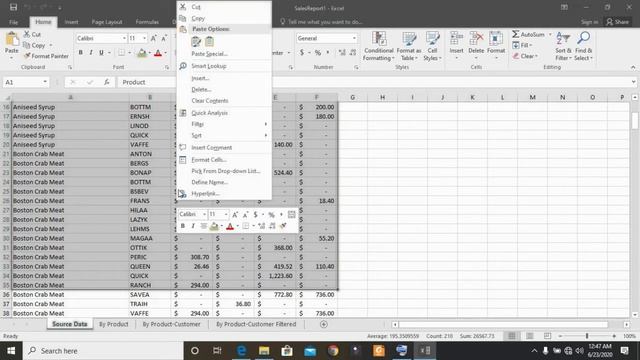The image size is (640, 360).
Task: Expand the Filter submenu in context menu
Action: [224, 124]
